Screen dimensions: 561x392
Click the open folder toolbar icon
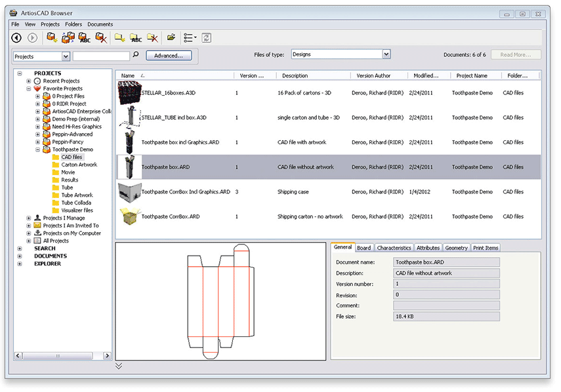coord(171,37)
